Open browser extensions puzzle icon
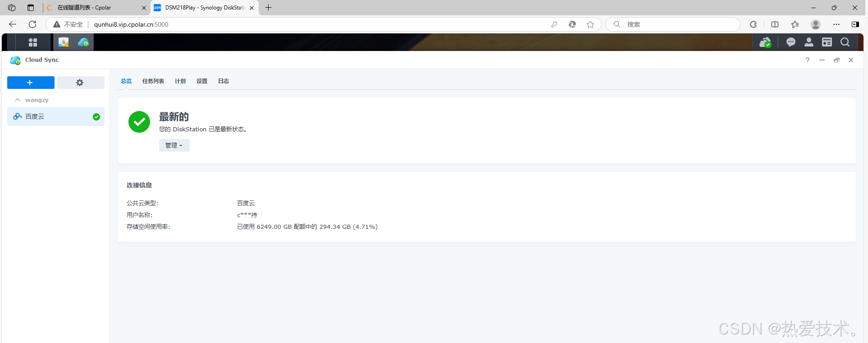Image resolution: width=868 pixels, height=343 pixels. click(x=753, y=24)
